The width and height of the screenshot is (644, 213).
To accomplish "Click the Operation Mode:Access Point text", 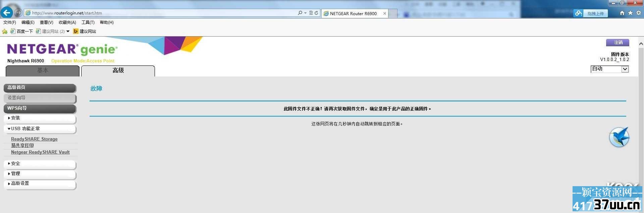I will tap(83, 61).
